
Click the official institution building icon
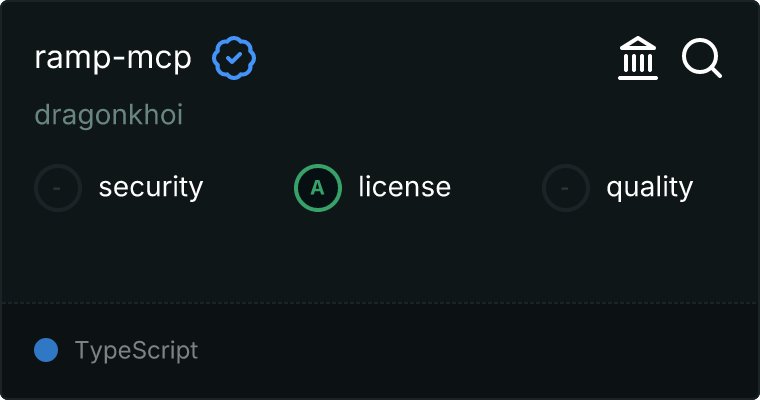pyautogui.click(x=638, y=59)
